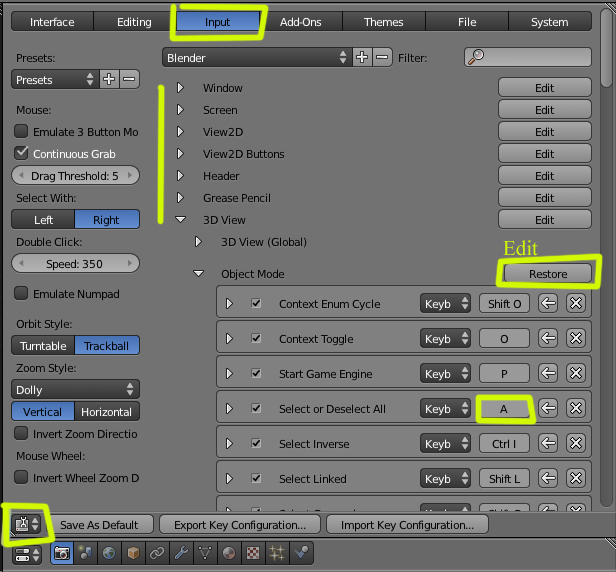
Task: Enable Invert Wheel Zoom Direction checkbox
Action: coord(21,477)
